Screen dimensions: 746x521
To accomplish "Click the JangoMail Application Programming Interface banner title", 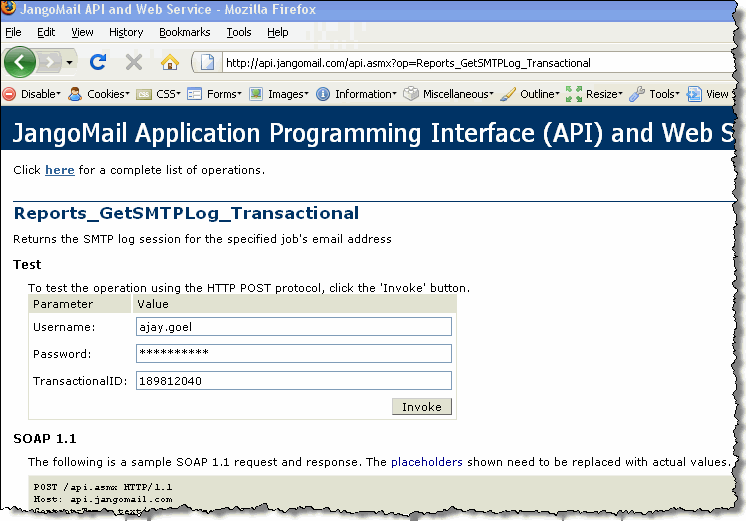I will [x=373, y=133].
